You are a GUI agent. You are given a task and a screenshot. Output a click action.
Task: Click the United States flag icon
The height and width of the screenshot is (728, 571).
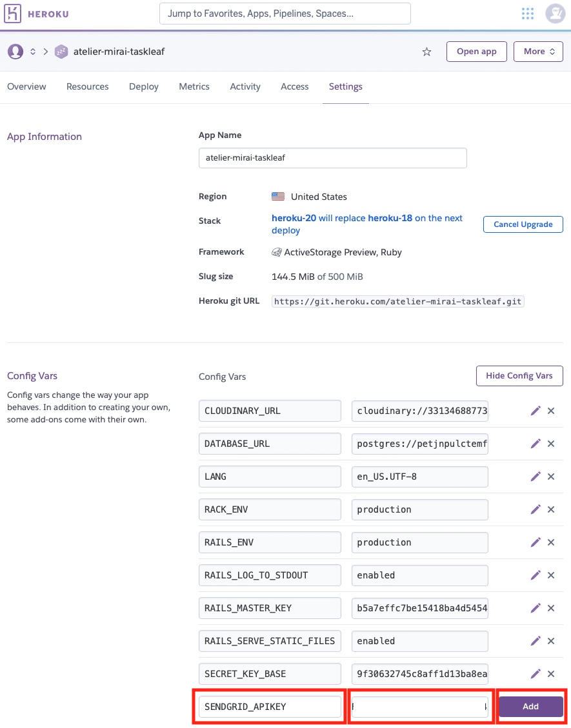[278, 197]
